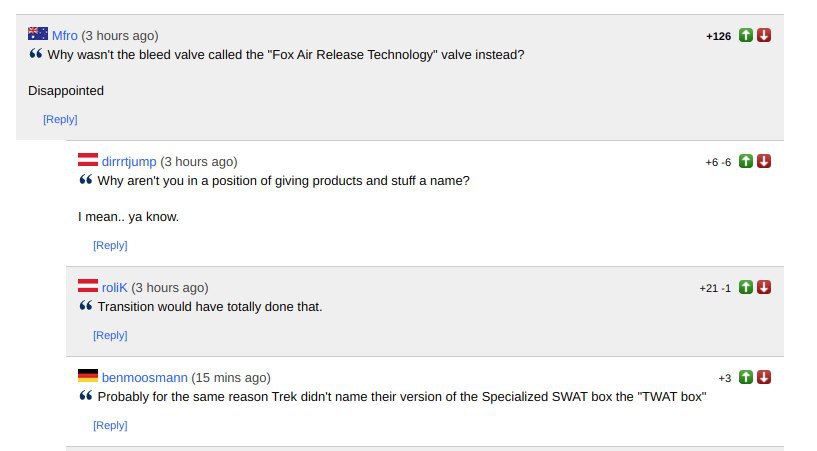Click quote mark icon on roliK's comment

coord(86,306)
